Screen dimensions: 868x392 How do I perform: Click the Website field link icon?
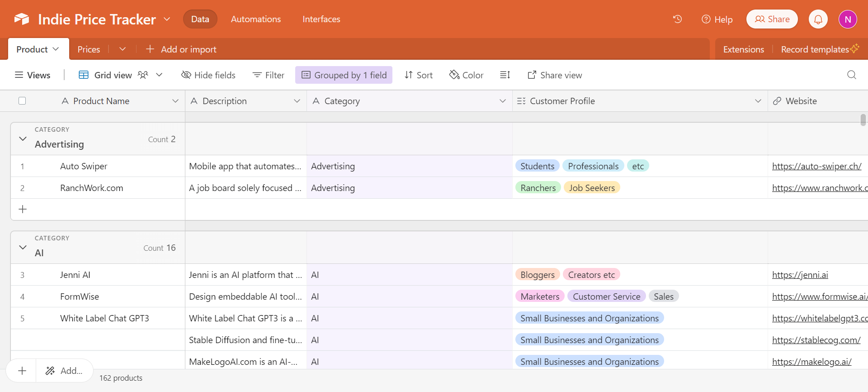pos(777,101)
